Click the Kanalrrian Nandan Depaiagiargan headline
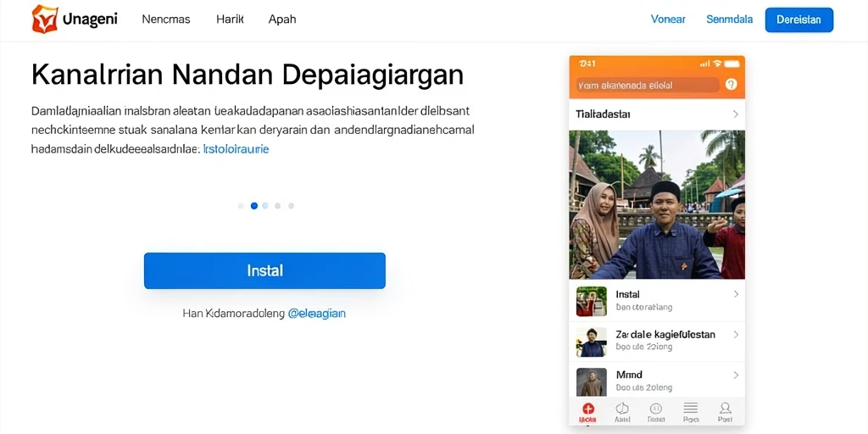Viewport: 868px width, 434px height. tap(248, 75)
